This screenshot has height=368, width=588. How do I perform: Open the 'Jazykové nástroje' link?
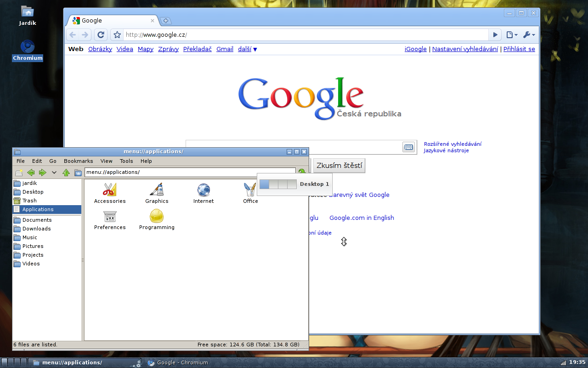tap(447, 150)
